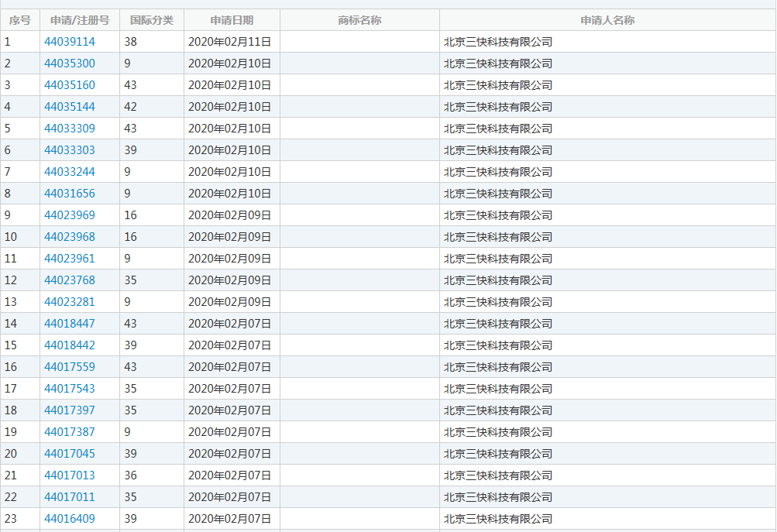
Task: Open application number 44033244
Action: (70, 172)
